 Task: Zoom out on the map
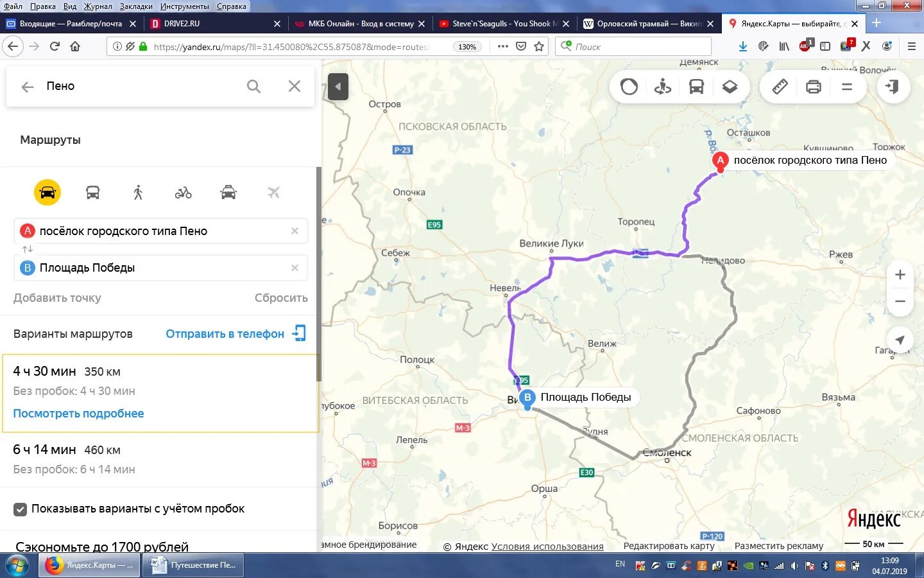point(900,301)
